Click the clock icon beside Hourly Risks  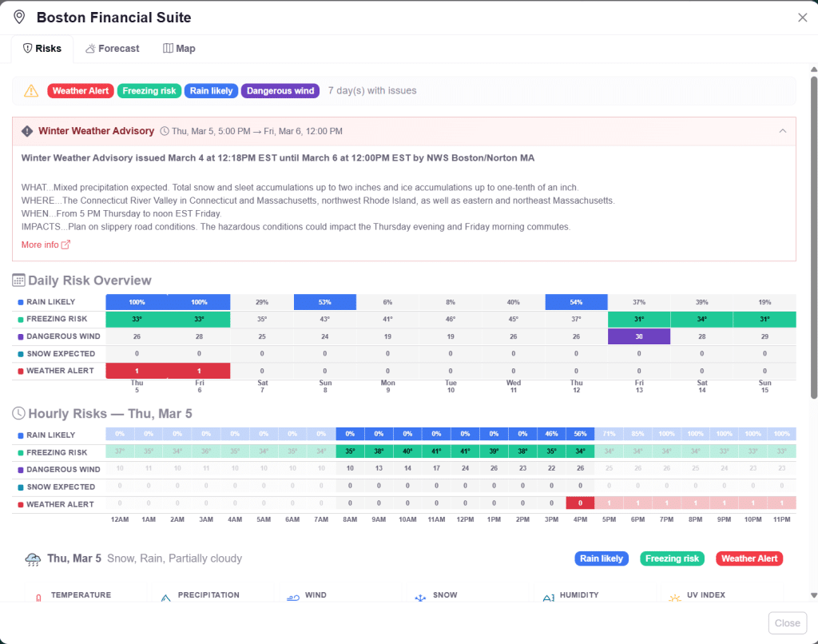click(x=18, y=414)
